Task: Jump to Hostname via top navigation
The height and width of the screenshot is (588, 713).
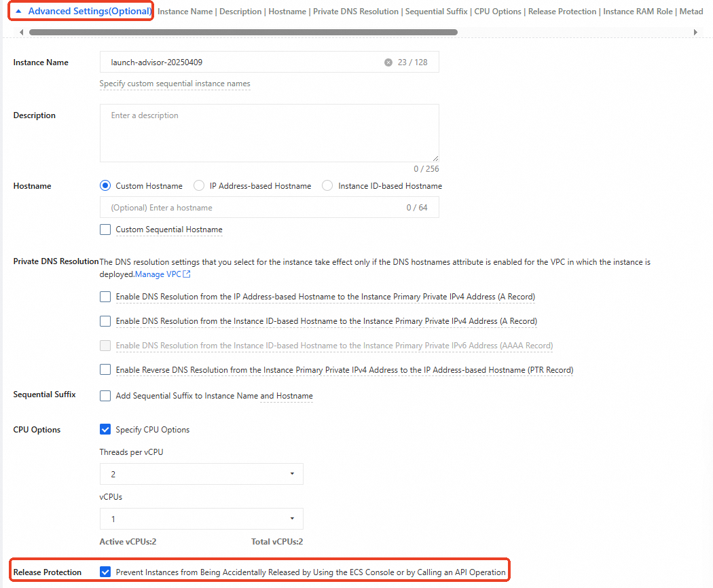Action: 287,12
